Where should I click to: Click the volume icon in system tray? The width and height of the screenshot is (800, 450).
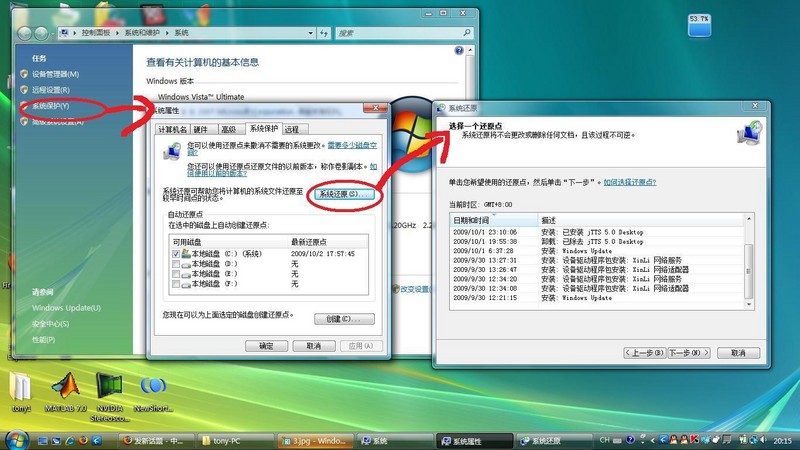(763, 439)
